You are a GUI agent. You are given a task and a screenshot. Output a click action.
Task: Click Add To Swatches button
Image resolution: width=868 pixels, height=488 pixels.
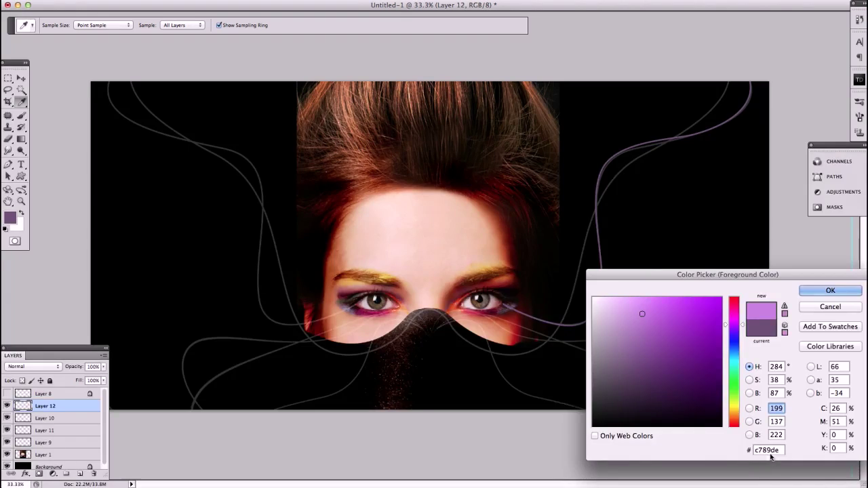pyautogui.click(x=830, y=327)
